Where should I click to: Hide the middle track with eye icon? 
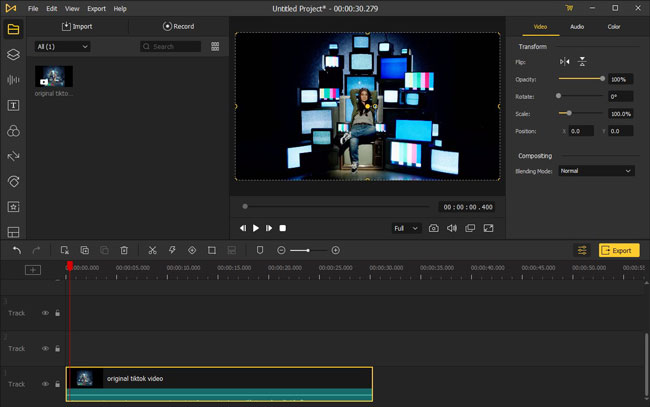(45, 349)
